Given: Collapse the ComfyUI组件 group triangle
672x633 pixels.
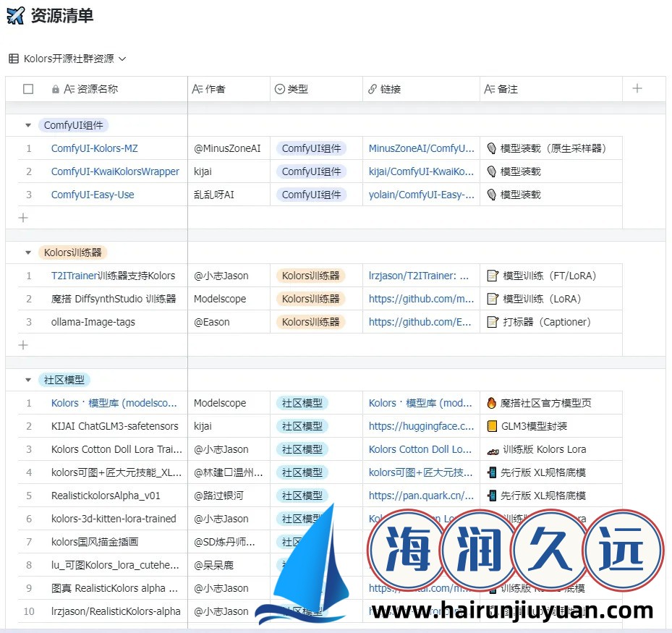Looking at the screenshot, I should [x=28, y=126].
